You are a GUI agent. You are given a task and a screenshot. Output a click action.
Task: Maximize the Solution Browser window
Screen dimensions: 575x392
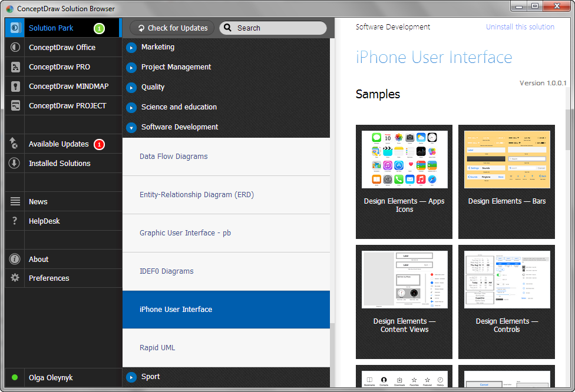(x=535, y=6)
